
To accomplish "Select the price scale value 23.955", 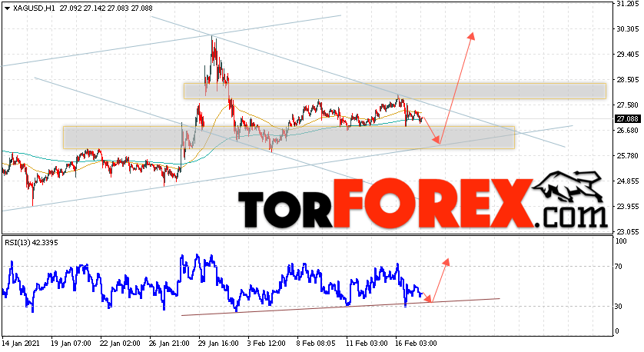I will (627, 207).
